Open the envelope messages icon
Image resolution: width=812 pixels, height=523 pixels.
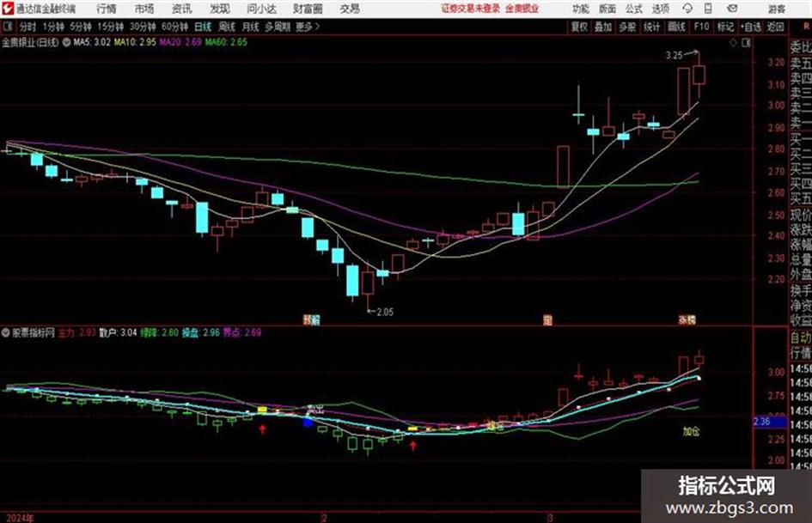(x=732, y=9)
